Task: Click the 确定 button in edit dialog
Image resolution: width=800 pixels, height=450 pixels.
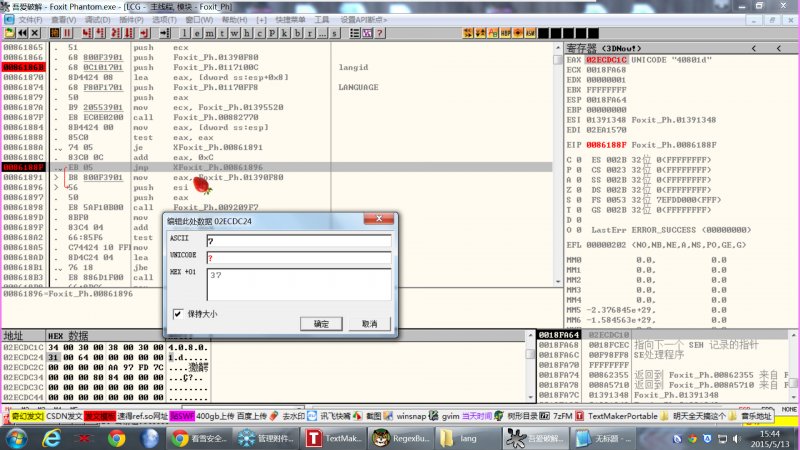Action: [x=321, y=323]
